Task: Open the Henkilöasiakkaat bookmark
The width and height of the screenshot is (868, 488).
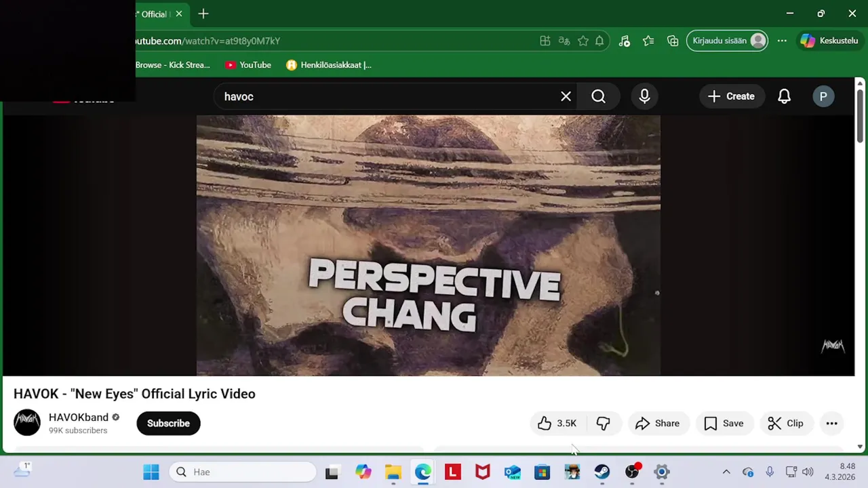Action: tap(329, 65)
